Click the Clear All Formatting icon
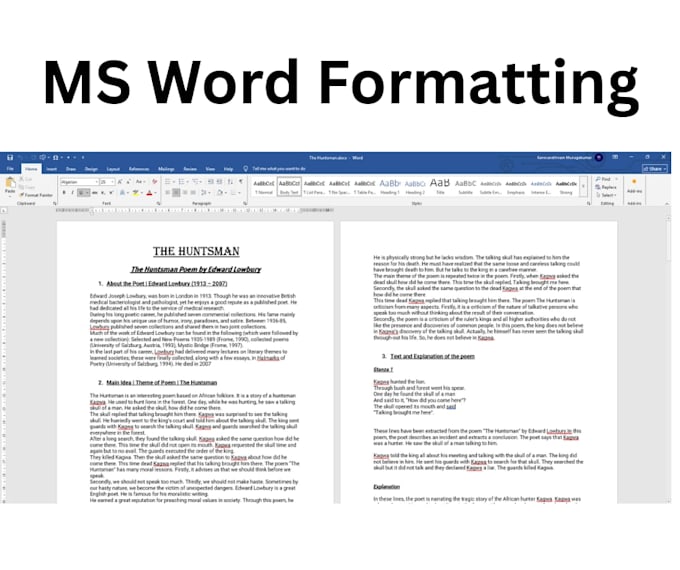This screenshot has height=570, width=680. (155, 183)
